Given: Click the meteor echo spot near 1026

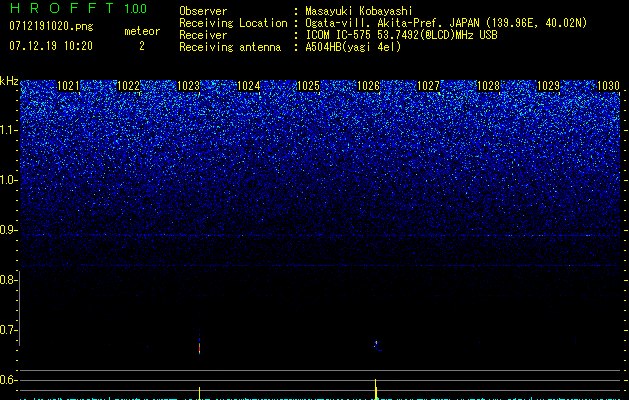Looking at the screenshot, I should [x=376, y=344].
